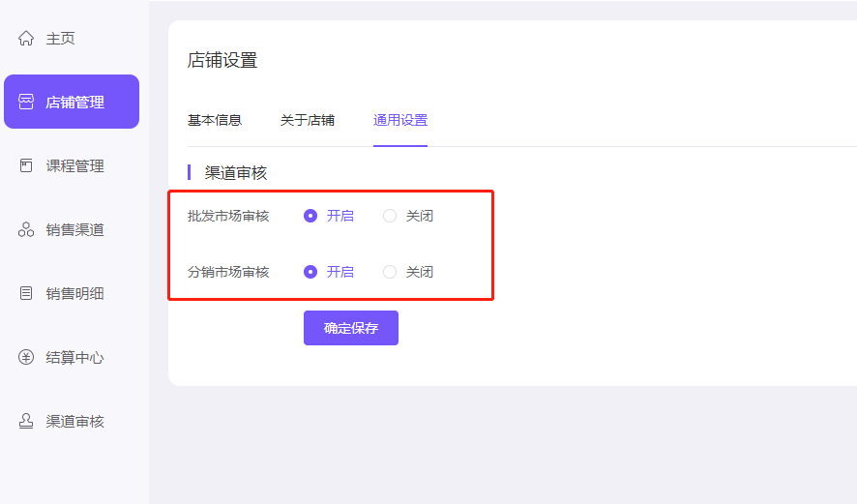Click the home icon beside 主页
This screenshot has width=857, height=504.
click(x=26, y=39)
